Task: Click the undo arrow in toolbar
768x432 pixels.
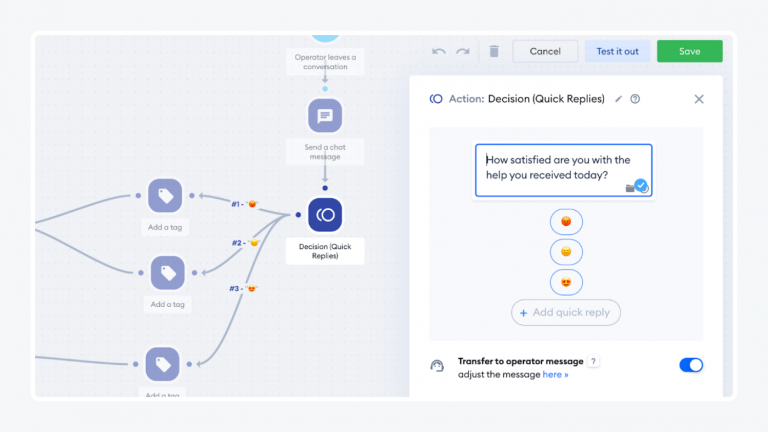Action: click(439, 51)
